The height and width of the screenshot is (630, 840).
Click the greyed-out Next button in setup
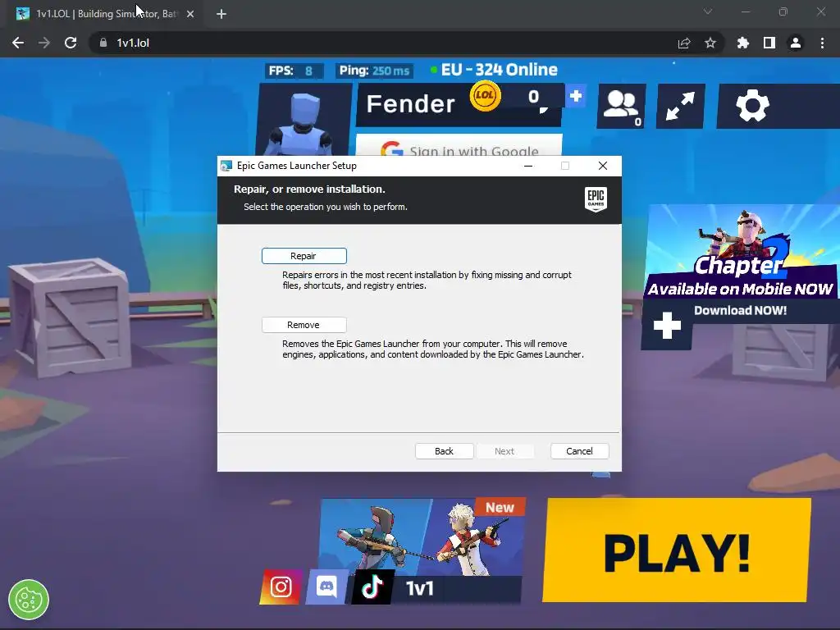[504, 451]
